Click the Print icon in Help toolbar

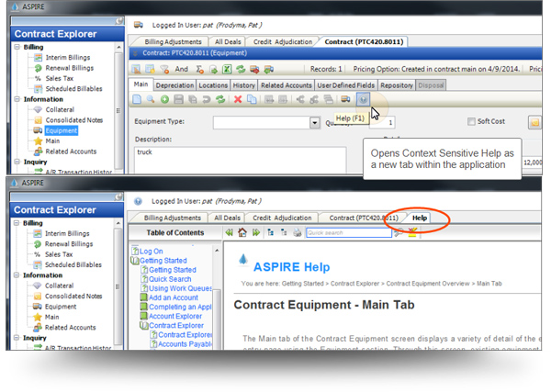(x=297, y=232)
